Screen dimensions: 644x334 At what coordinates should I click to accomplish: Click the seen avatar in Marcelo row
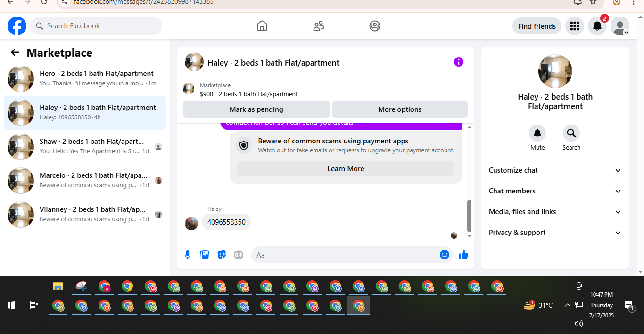point(158,181)
